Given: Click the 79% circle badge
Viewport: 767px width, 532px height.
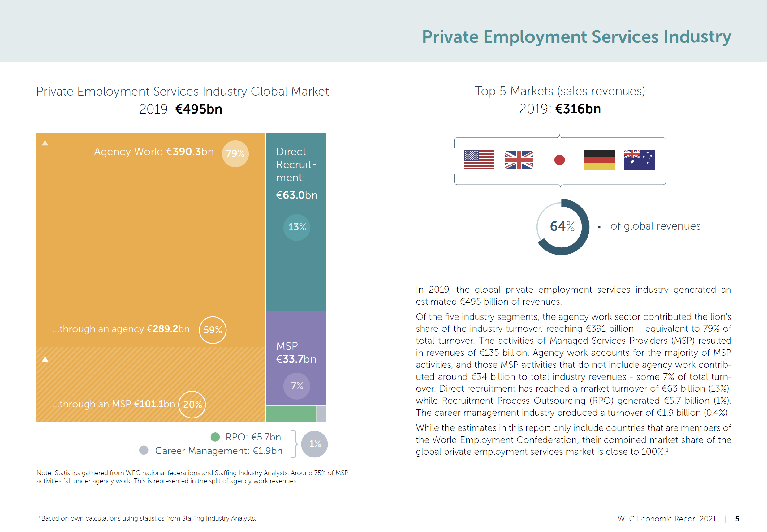Looking at the screenshot, I should pyautogui.click(x=235, y=154).
